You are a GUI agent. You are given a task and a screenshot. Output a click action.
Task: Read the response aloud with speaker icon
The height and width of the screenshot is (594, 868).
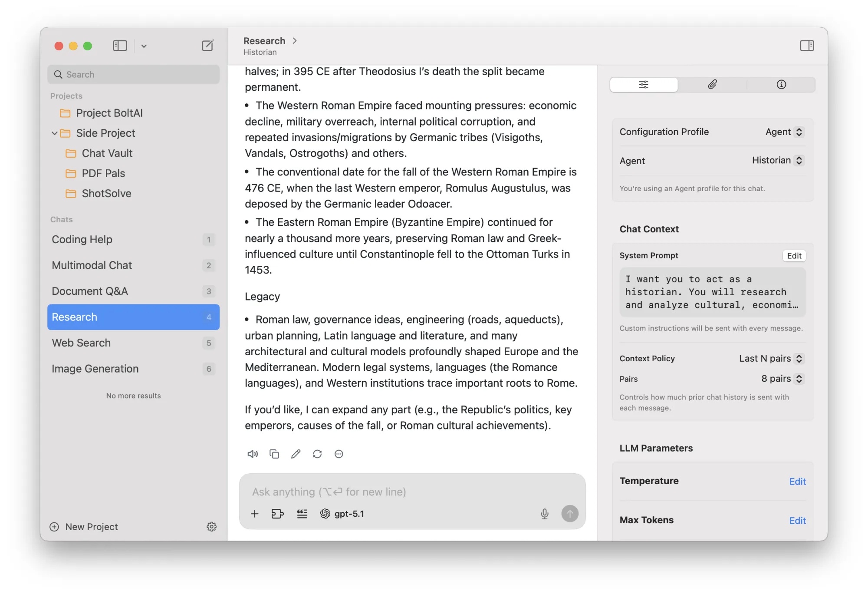click(253, 454)
